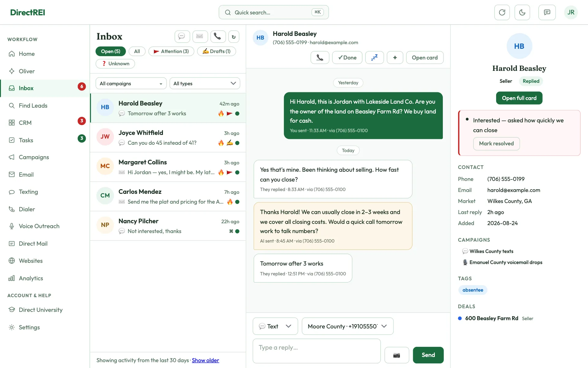Screen dimensions: 588x368
Task: Toggle dark mode moon icon
Action: click(522, 12)
